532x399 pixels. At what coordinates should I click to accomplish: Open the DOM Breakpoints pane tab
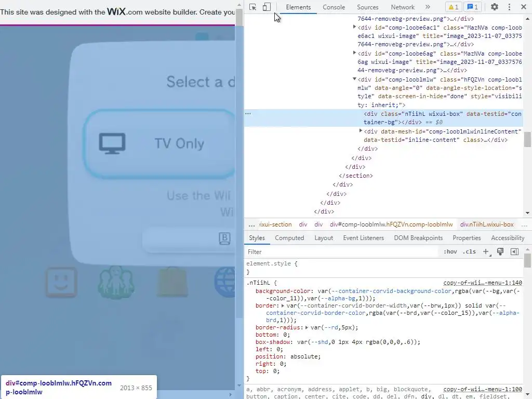pos(418,238)
